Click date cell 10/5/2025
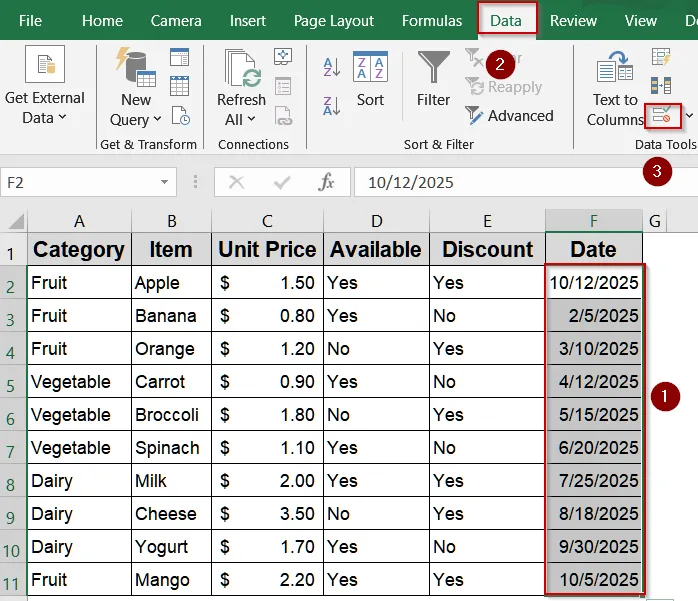 [594, 579]
